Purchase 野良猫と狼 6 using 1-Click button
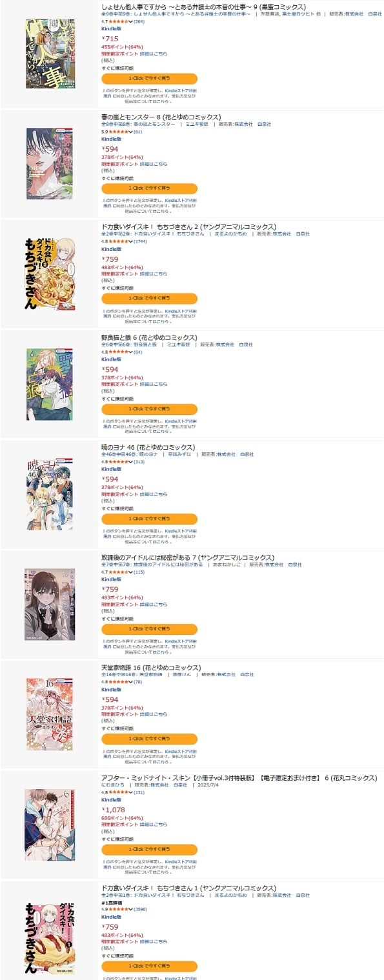 [x=149, y=408]
